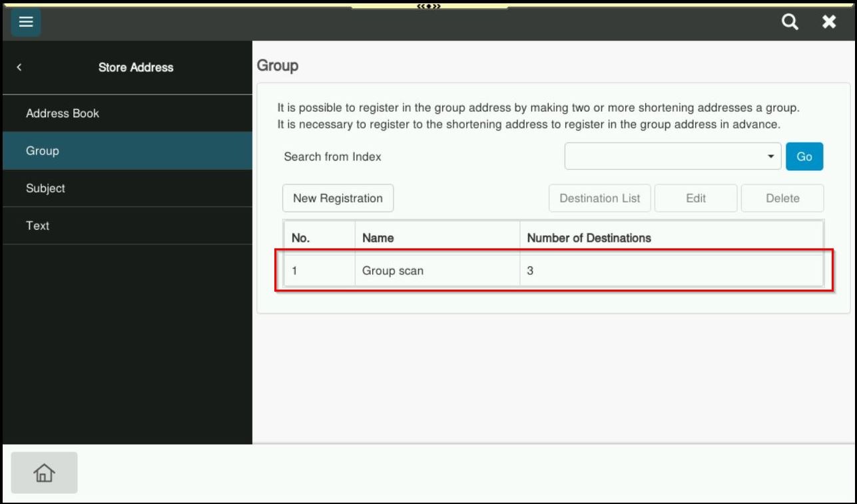This screenshot has width=857, height=504.
Task: Expand the Search from Index dropdown
Action: pos(673,156)
